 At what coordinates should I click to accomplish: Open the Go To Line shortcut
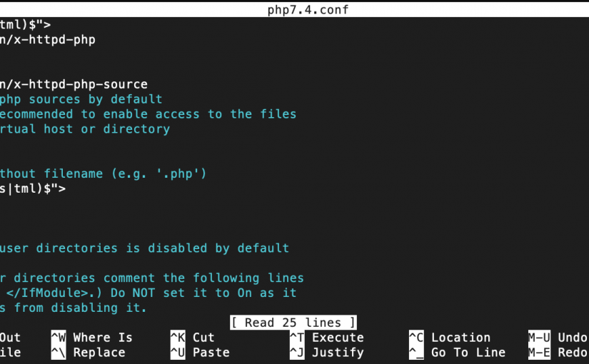pyautogui.click(x=457, y=353)
